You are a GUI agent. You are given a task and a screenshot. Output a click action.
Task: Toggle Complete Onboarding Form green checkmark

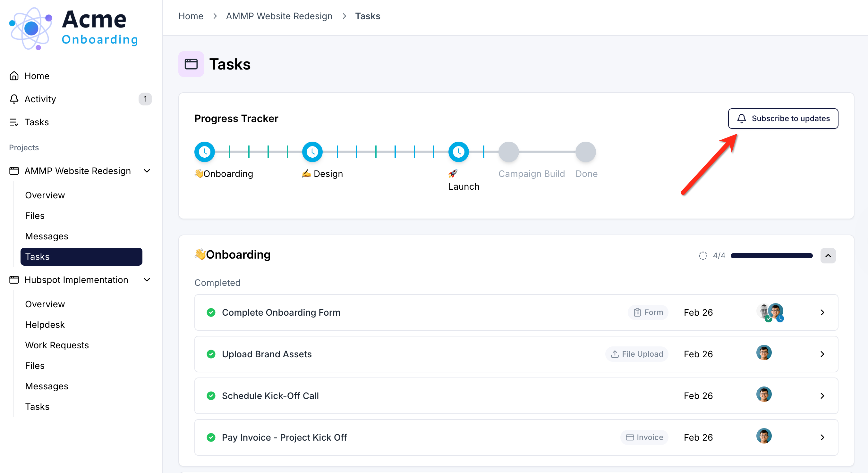pos(211,312)
